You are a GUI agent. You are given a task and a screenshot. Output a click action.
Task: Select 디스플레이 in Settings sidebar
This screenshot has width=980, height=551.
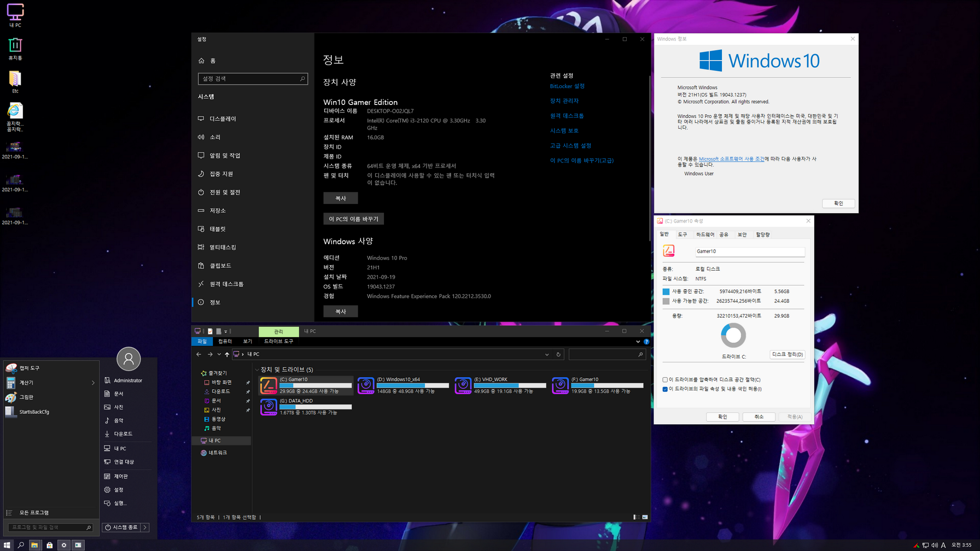pyautogui.click(x=253, y=119)
